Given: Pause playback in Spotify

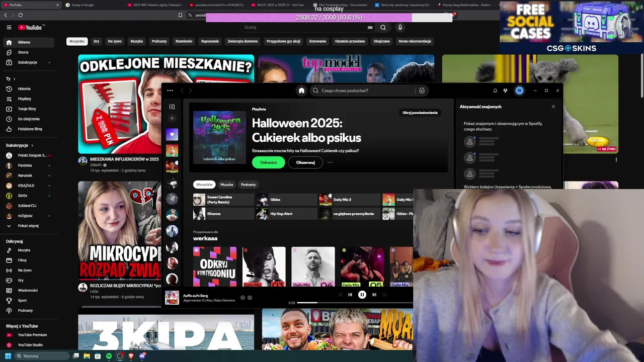Looking at the screenshot, I should (362, 295).
